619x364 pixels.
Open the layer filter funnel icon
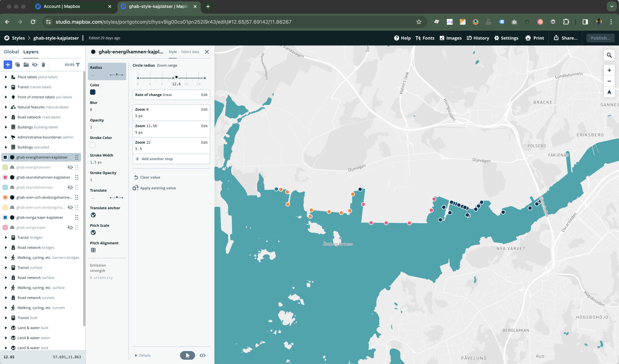coord(78,65)
